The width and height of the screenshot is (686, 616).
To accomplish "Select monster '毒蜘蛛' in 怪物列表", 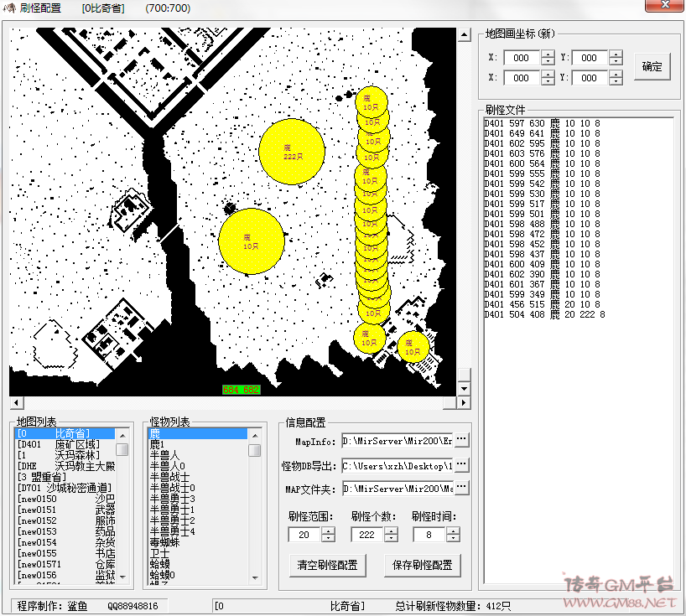I will click(198, 542).
